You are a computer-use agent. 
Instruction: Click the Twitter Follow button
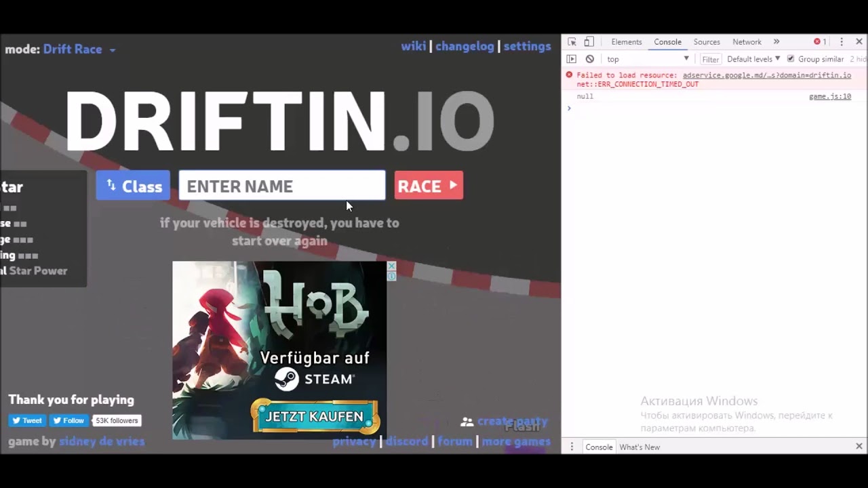pos(68,420)
